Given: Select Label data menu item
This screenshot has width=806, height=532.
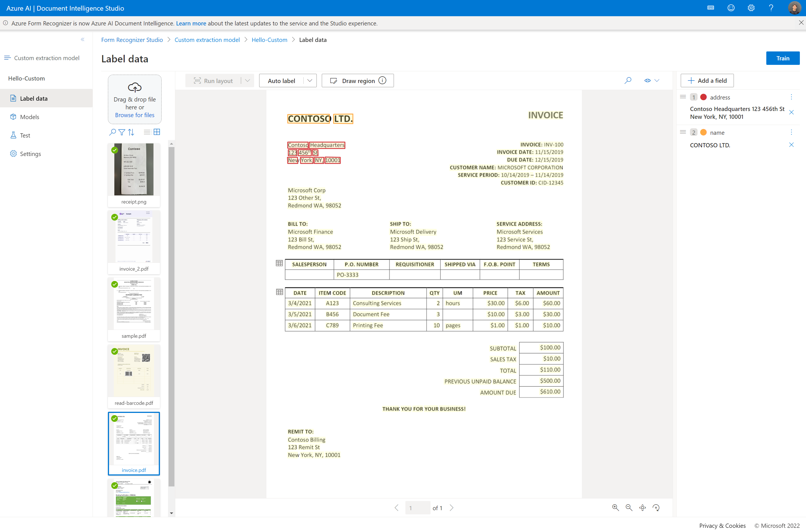Looking at the screenshot, I should click(x=34, y=98).
